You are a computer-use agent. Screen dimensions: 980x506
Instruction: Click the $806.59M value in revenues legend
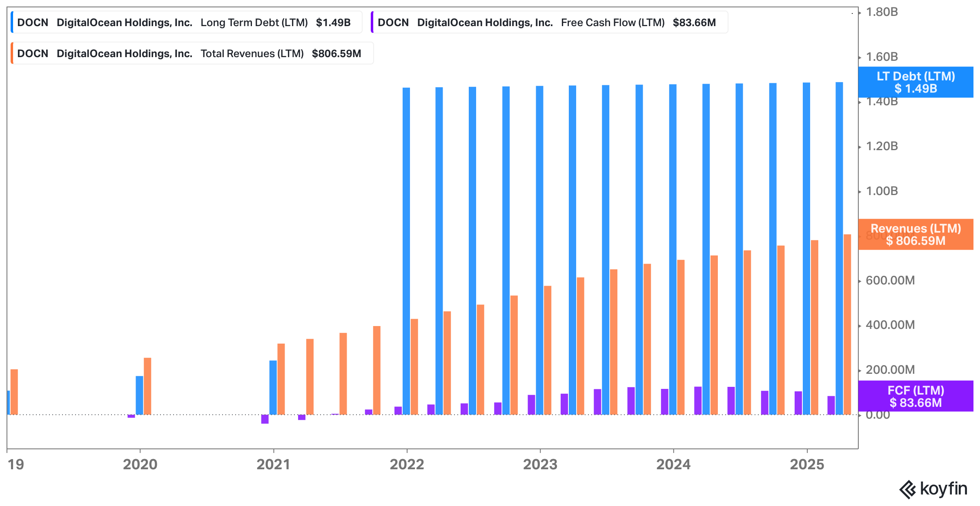pos(336,53)
